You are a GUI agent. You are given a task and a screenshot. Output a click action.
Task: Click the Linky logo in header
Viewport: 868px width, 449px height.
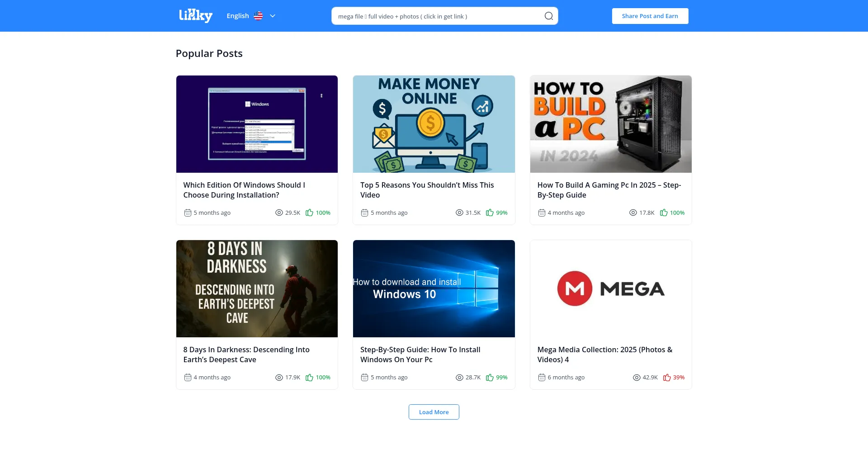pyautogui.click(x=195, y=16)
